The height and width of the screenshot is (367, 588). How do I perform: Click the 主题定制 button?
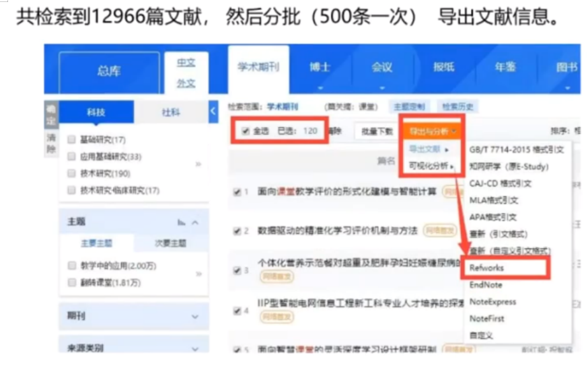tap(409, 107)
